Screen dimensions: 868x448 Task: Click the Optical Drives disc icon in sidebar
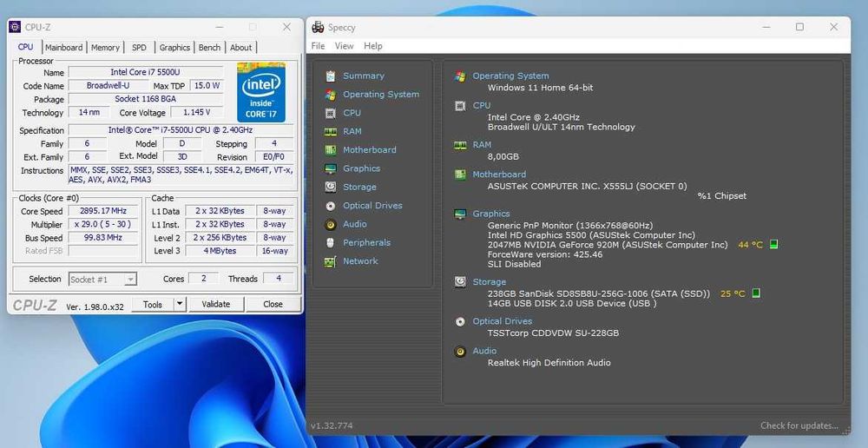click(x=331, y=206)
